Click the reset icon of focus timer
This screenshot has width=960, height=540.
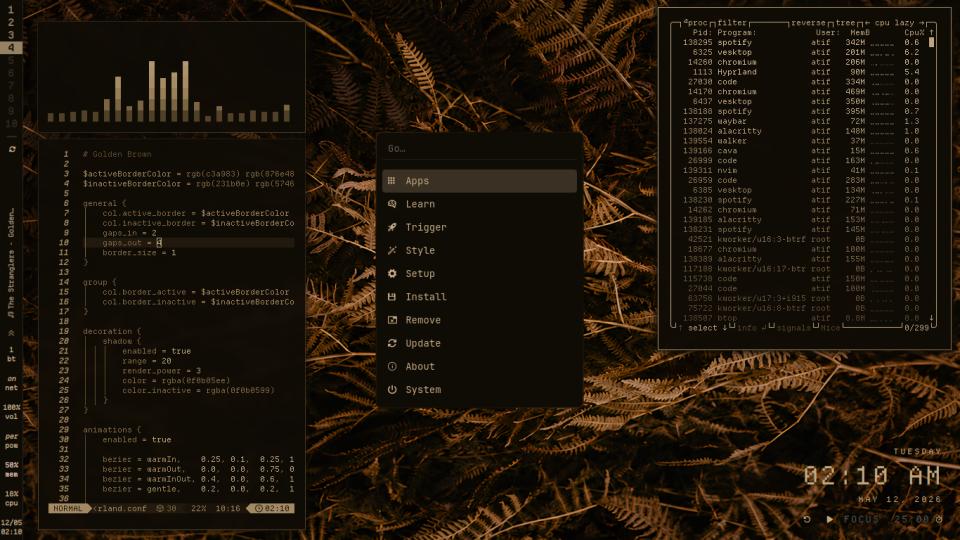[807, 519]
